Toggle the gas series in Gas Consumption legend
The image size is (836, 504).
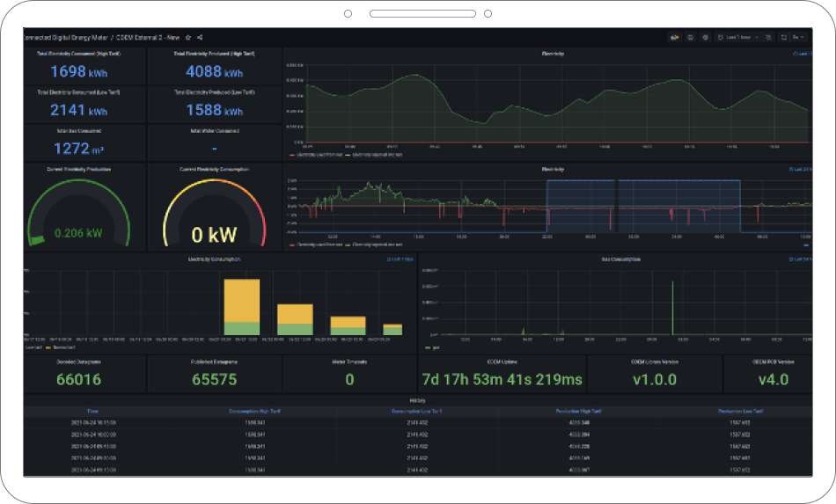[x=433, y=348]
